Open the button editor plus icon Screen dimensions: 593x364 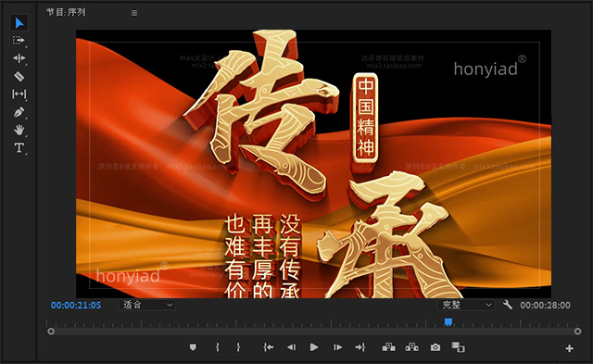(569, 348)
